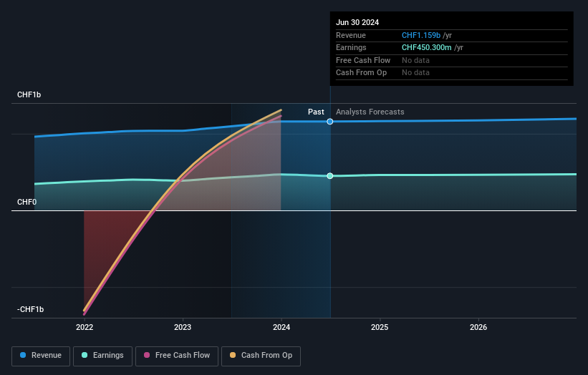This screenshot has height=375, width=588.
Task: Click the teal Earnings legend dot
Action: 85,355
